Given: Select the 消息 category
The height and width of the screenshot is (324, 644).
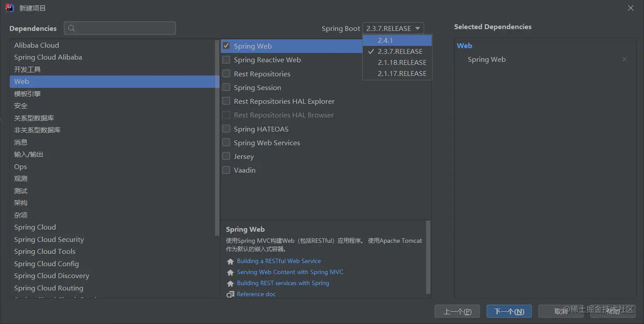Looking at the screenshot, I should tap(114, 142).
